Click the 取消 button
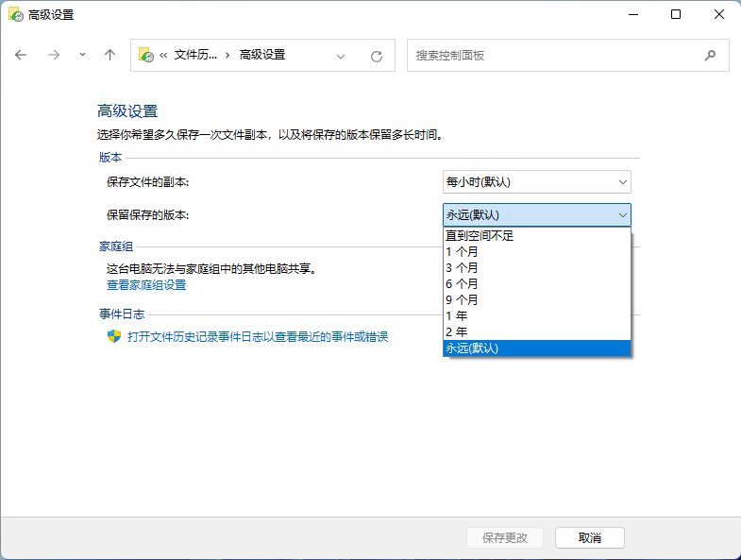 pos(589,537)
